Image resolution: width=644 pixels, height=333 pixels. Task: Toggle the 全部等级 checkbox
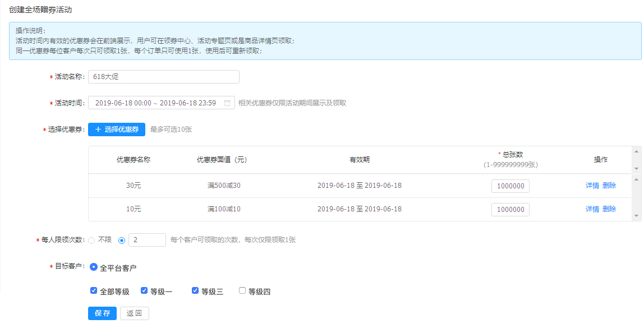pyautogui.click(x=94, y=291)
